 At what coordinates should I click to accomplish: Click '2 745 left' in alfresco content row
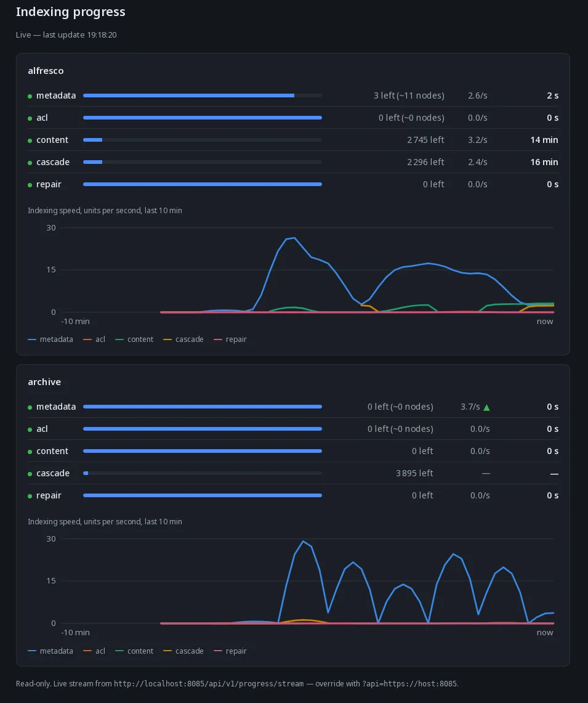426,140
